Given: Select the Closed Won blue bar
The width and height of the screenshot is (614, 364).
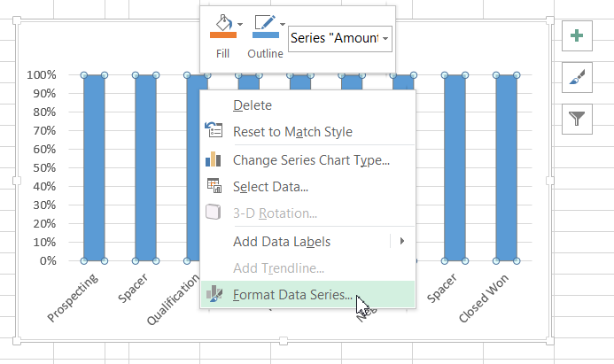Looking at the screenshot, I should [506, 168].
